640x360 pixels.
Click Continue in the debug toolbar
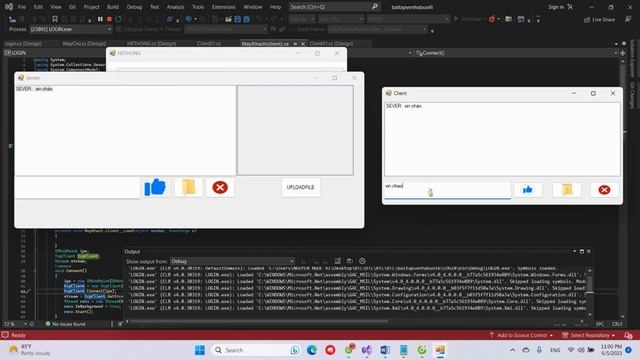tap(469, 19)
